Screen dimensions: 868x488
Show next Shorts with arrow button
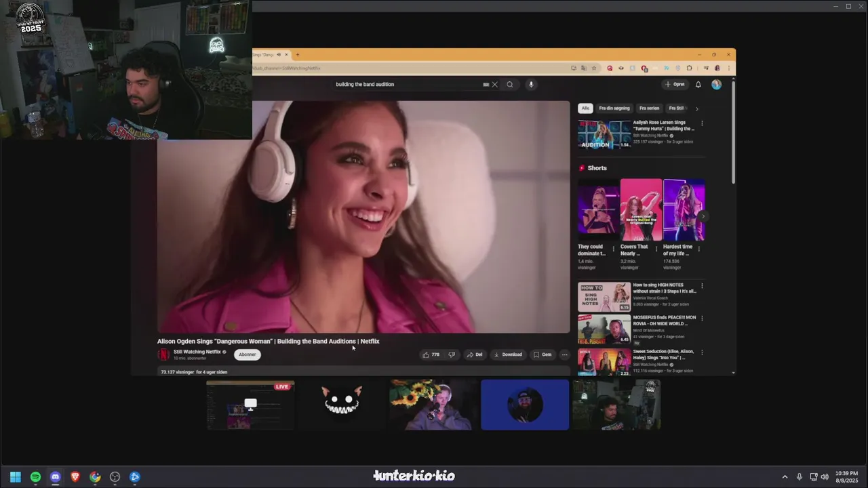point(703,216)
